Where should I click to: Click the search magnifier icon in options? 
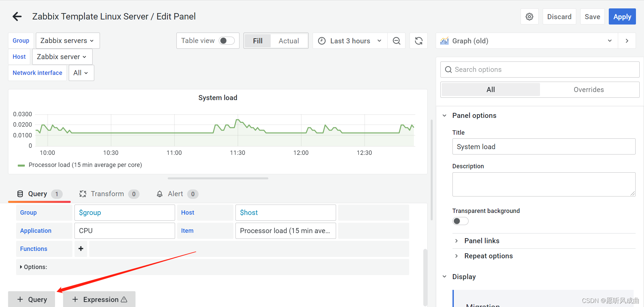(x=448, y=70)
